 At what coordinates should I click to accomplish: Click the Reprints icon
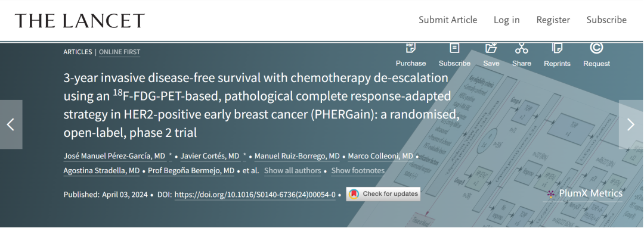(x=557, y=48)
